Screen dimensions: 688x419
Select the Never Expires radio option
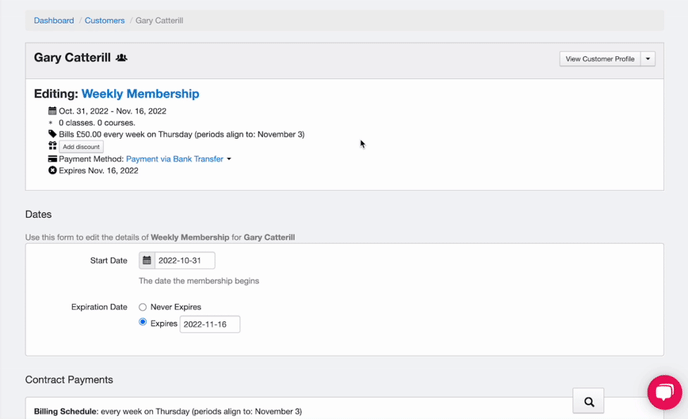(143, 307)
